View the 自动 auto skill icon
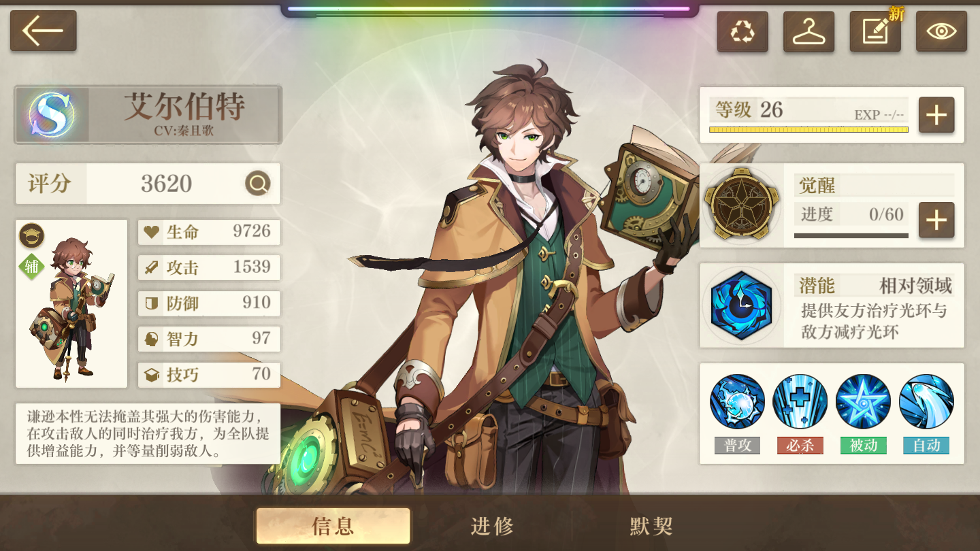The width and height of the screenshot is (980, 551). click(x=926, y=401)
